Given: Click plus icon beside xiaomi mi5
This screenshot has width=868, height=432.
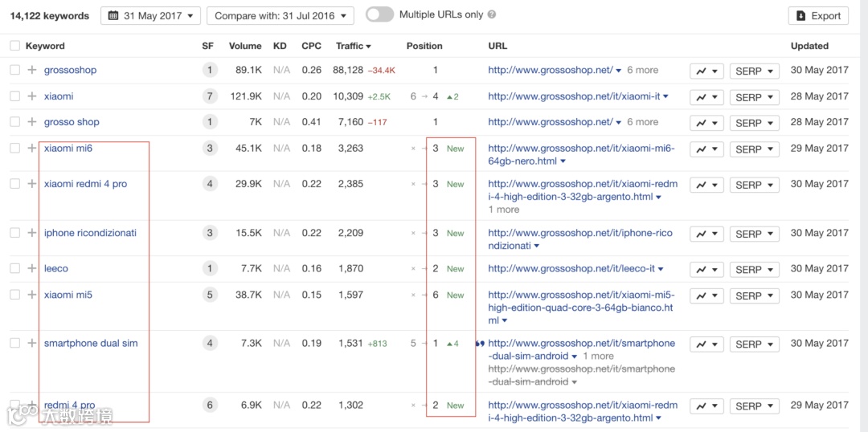Looking at the screenshot, I should coord(32,295).
